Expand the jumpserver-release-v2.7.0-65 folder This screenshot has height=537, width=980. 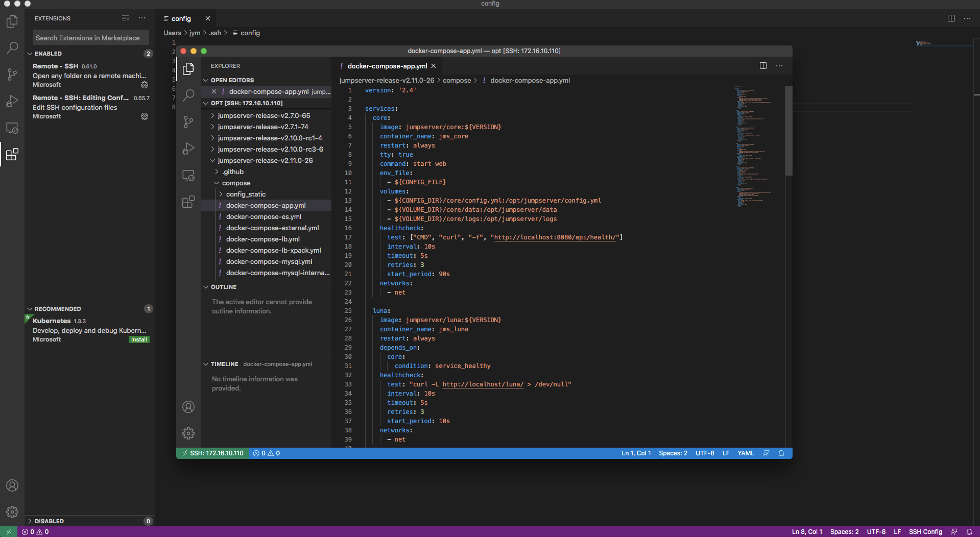264,115
